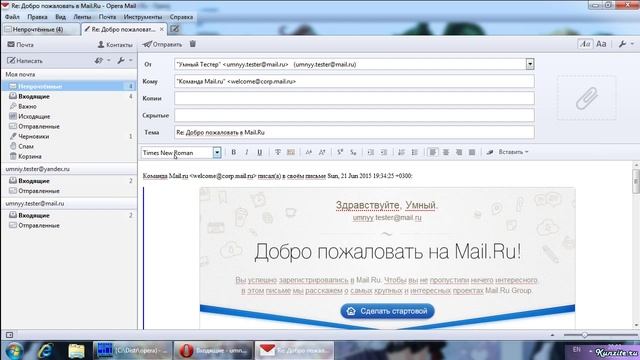Open the Инструменты menu
The image size is (640, 360).
[x=143, y=17]
